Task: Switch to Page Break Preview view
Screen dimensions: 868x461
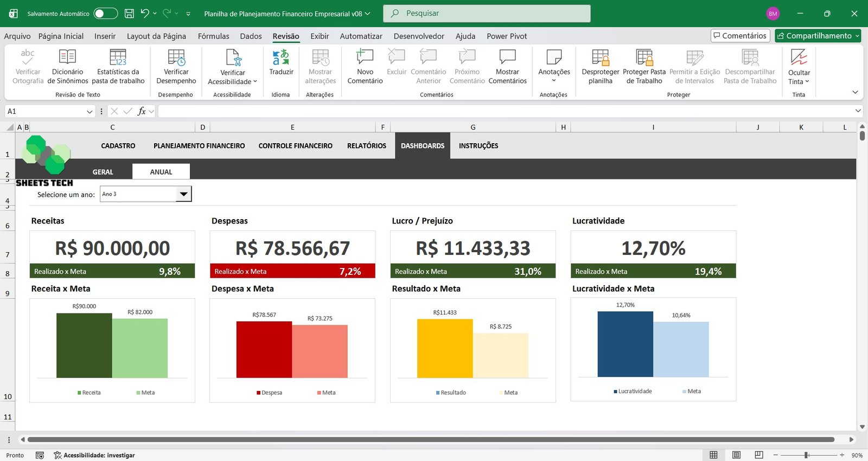Action: [x=759, y=455]
